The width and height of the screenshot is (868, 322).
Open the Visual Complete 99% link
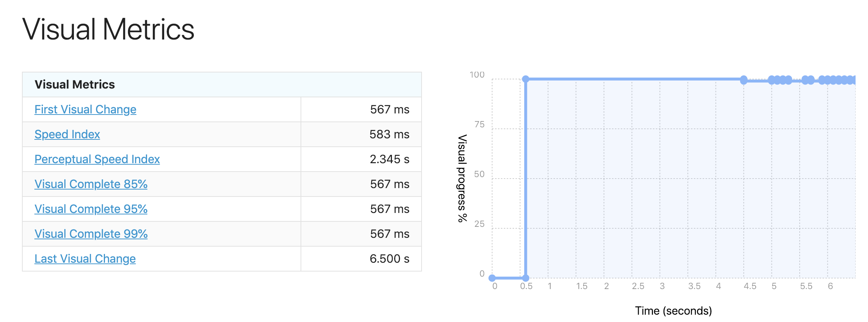point(91,234)
